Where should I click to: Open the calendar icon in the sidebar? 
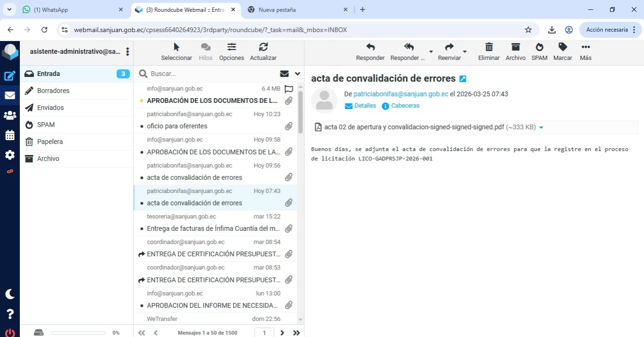(x=9, y=135)
